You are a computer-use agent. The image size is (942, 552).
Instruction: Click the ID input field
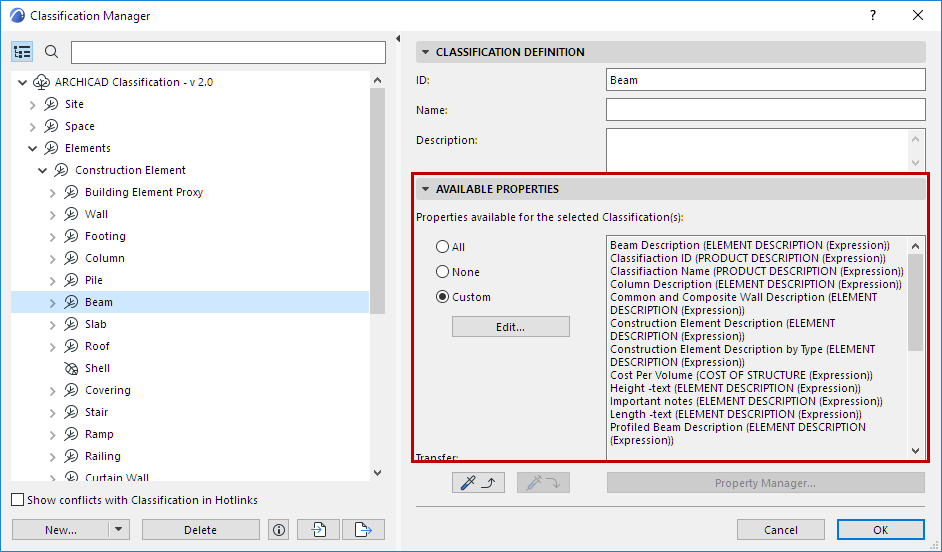[x=765, y=80]
